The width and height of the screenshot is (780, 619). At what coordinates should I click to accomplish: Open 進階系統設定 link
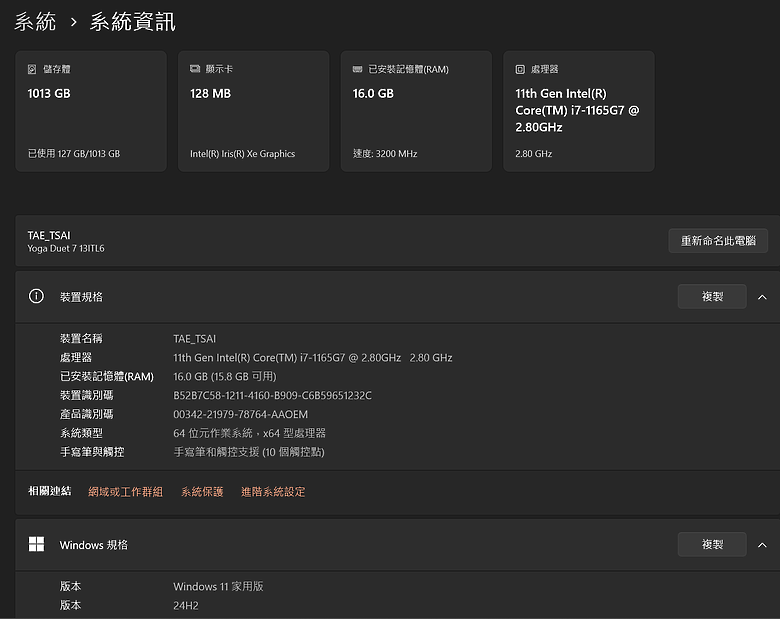click(273, 492)
